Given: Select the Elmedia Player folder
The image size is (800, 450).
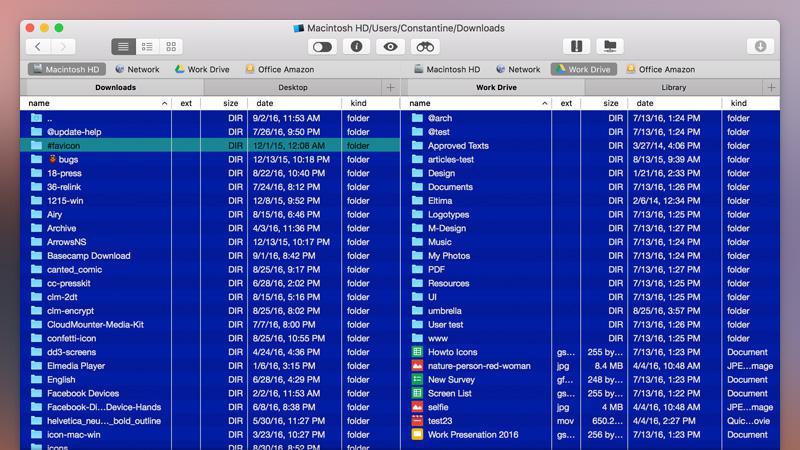Looking at the screenshot, I should [210, 366].
